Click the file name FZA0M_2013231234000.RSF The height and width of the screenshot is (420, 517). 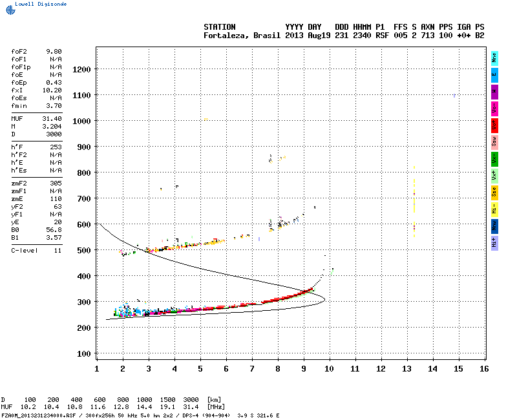click(x=39, y=415)
